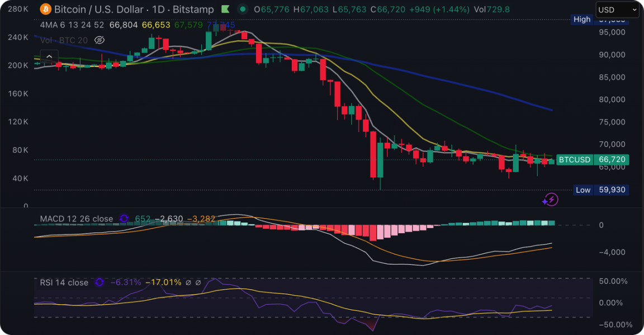Click the second null symbol in RSI legend
The width and height of the screenshot is (644, 335).
[198, 282]
